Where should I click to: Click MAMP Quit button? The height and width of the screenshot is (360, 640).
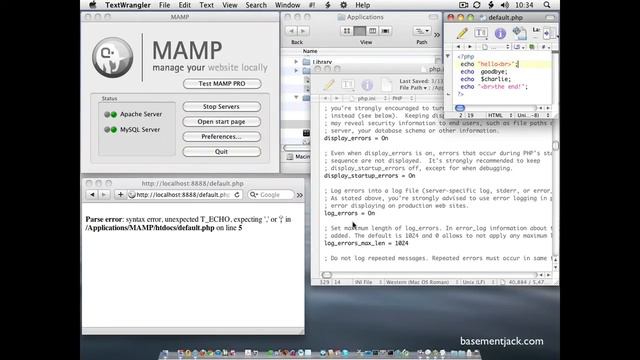coord(222,151)
